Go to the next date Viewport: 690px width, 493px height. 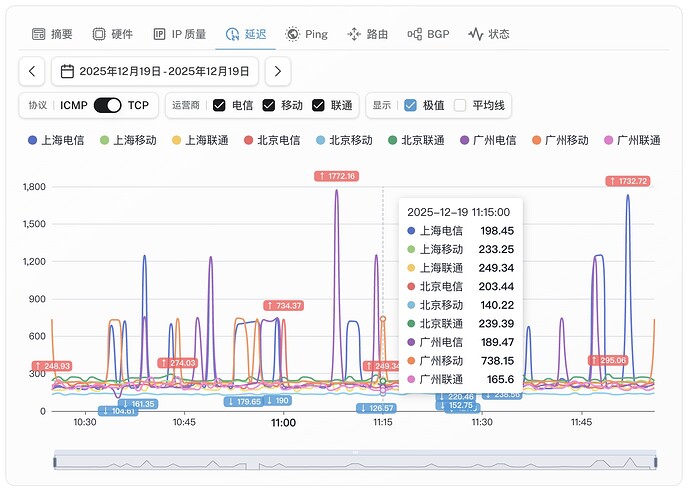point(278,71)
